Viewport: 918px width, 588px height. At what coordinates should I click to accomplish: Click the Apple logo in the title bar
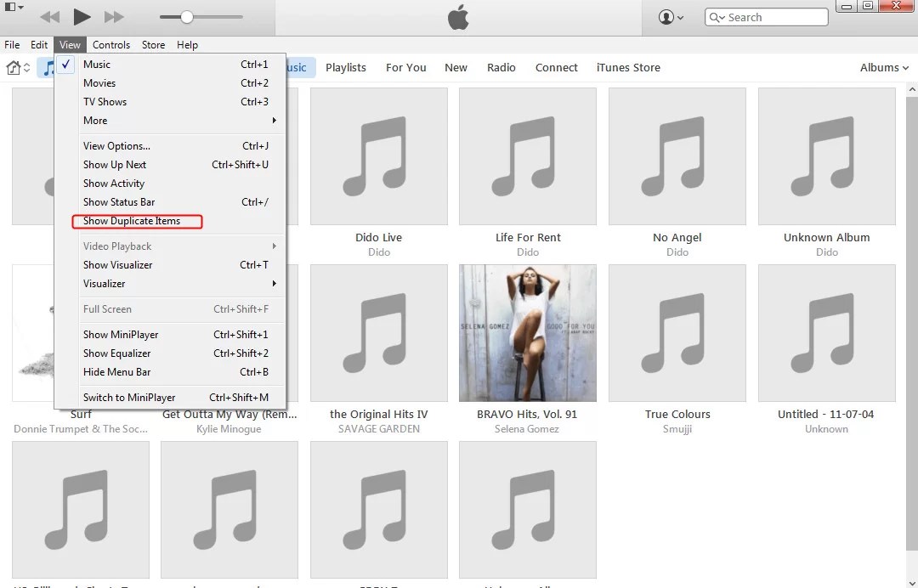click(458, 15)
